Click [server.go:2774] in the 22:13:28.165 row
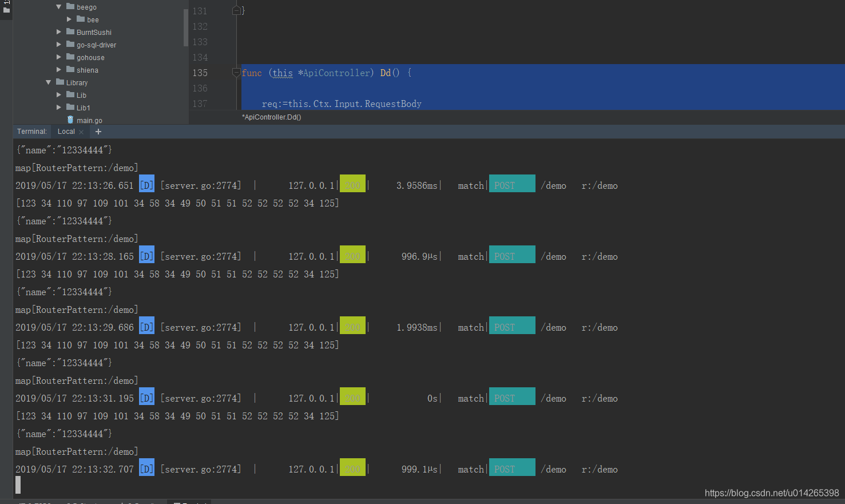Viewport: 845px width, 504px height. (x=201, y=256)
